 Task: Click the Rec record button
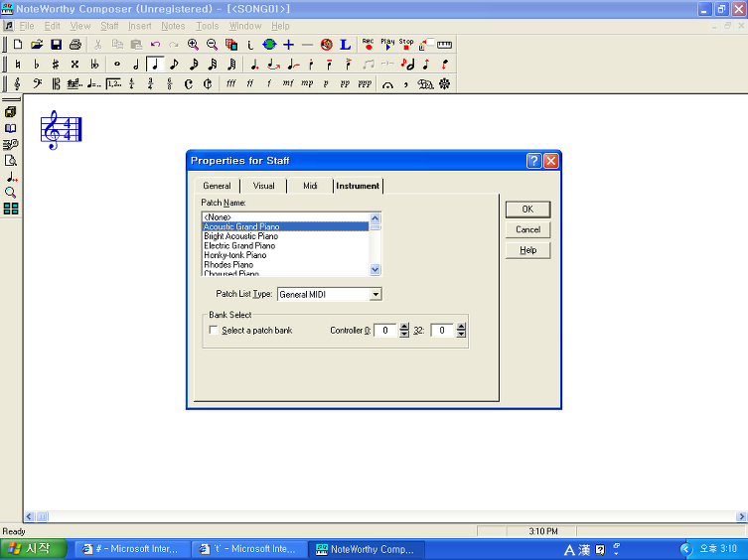pyautogui.click(x=368, y=45)
